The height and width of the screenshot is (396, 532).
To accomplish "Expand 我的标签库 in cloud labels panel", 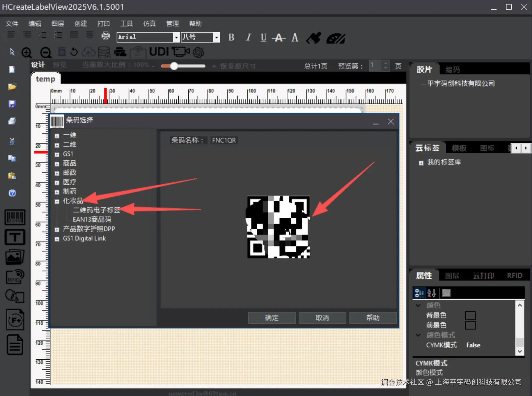I will [421, 163].
